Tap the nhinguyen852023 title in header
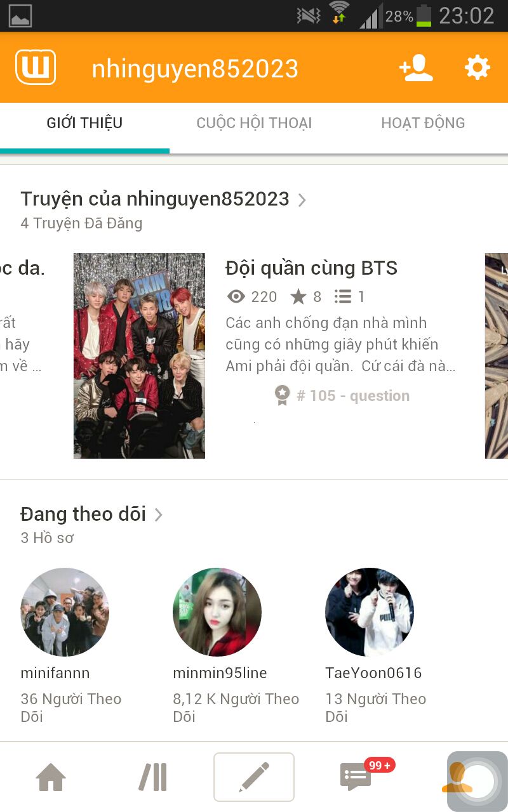This screenshot has height=812, width=508. (x=195, y=69)
